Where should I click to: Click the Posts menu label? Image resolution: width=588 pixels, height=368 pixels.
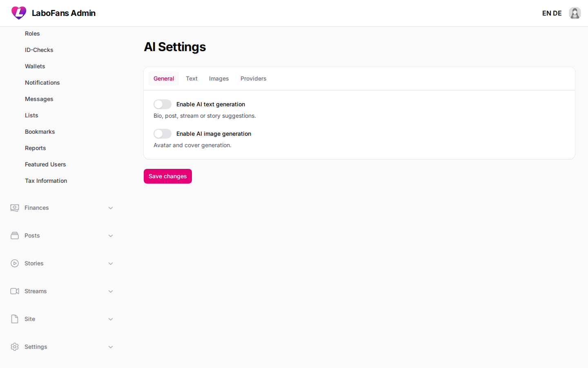tap(32, 236)
